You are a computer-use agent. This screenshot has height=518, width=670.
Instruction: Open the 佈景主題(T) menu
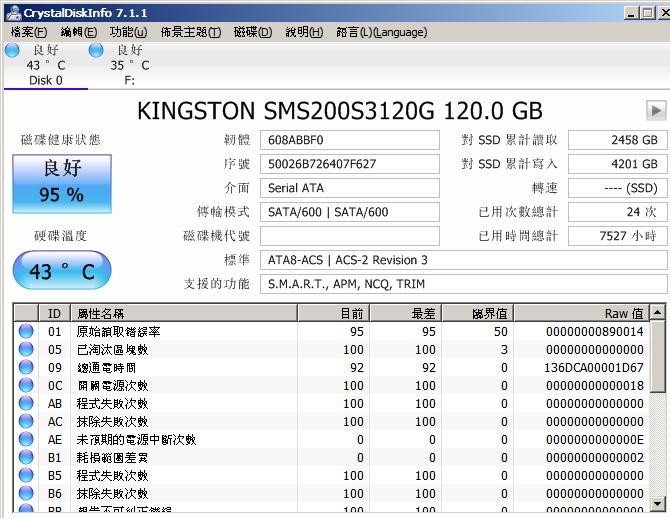pyautogui.click(x=191, y=32)
